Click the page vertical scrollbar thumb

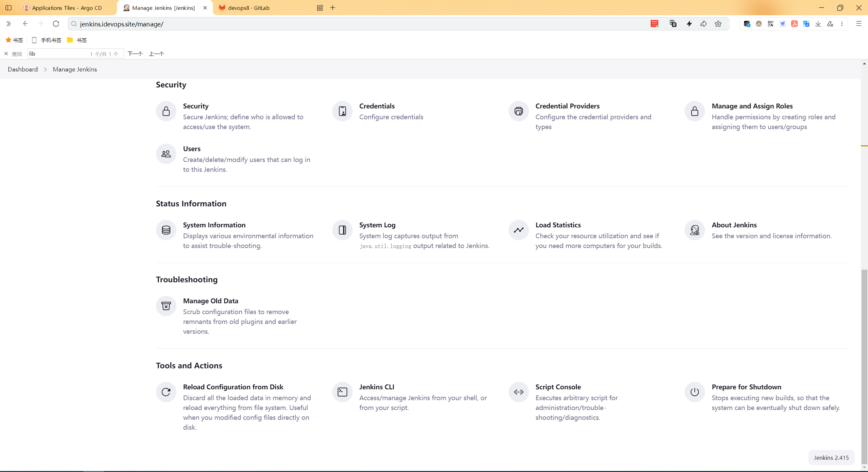[x=864, y=367]
